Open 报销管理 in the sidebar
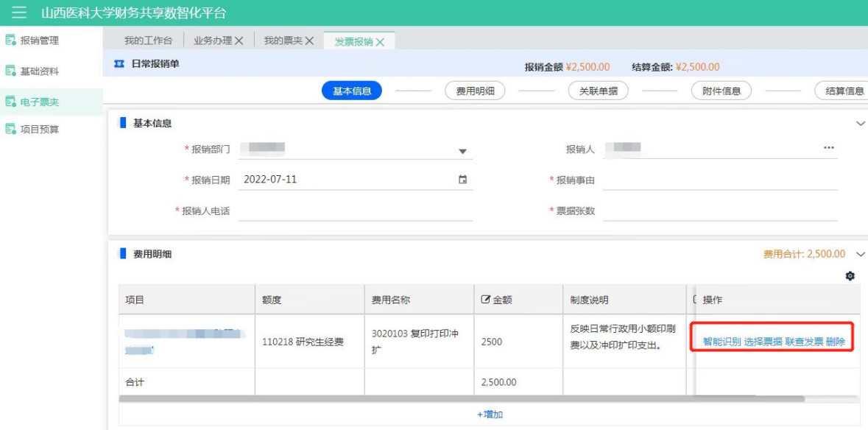The width and height of the screenshot is (868, 430). [x=39, y=40]
